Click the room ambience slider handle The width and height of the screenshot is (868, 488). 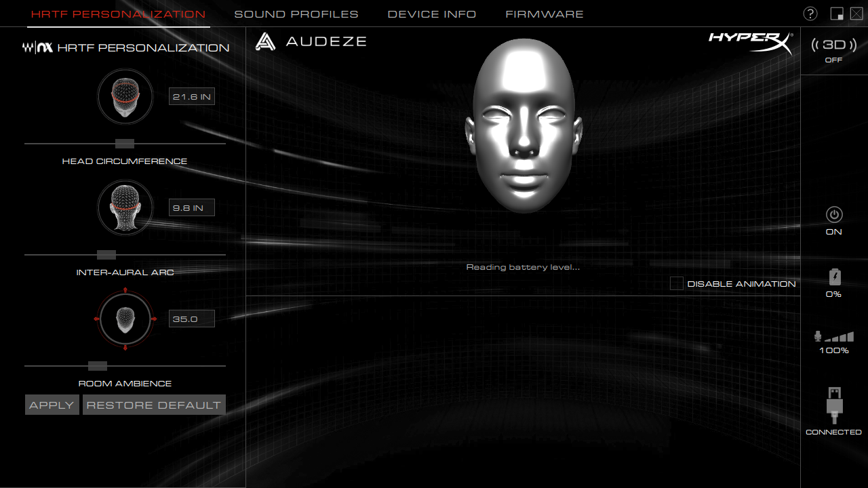[98, 366]
